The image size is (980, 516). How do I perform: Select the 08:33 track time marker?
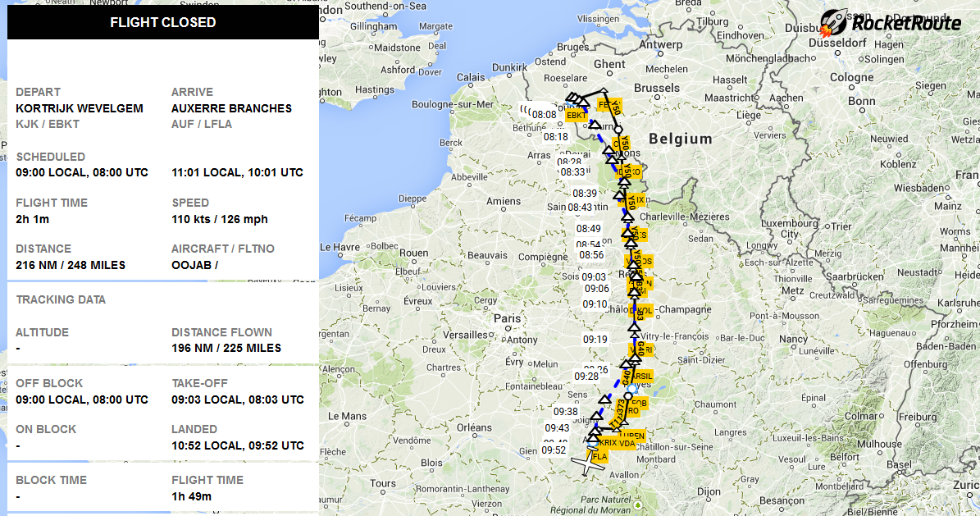point(572,172)
